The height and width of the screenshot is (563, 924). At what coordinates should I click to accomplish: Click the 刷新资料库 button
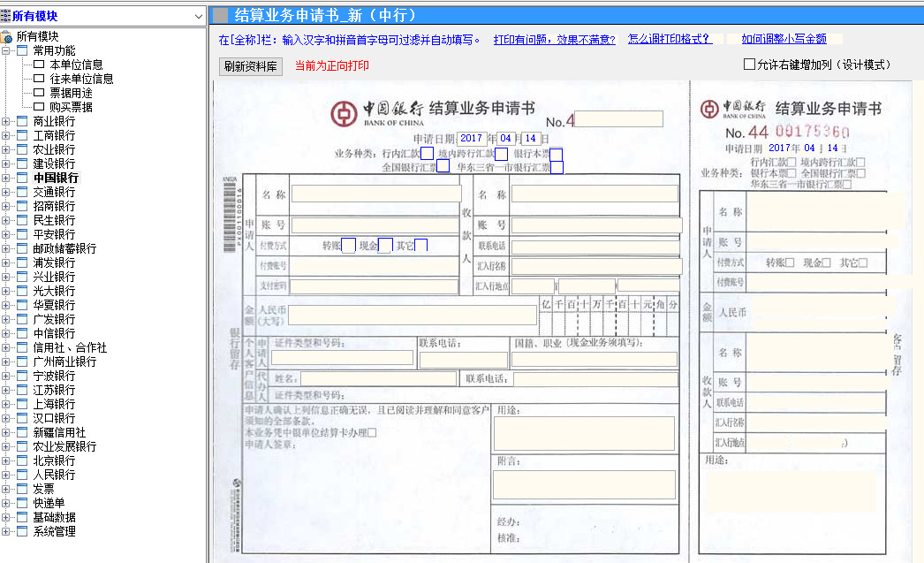point(251,66)
